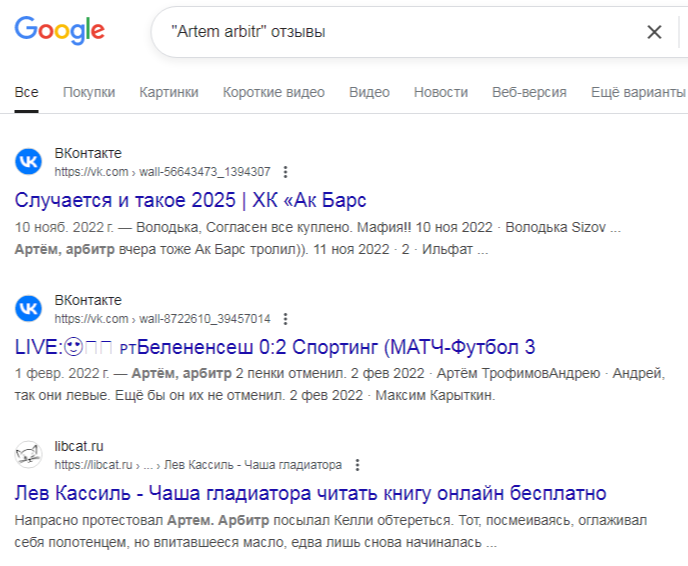Select the Видео search tab
Screen dimensions: 688x566
pos(369,92)
